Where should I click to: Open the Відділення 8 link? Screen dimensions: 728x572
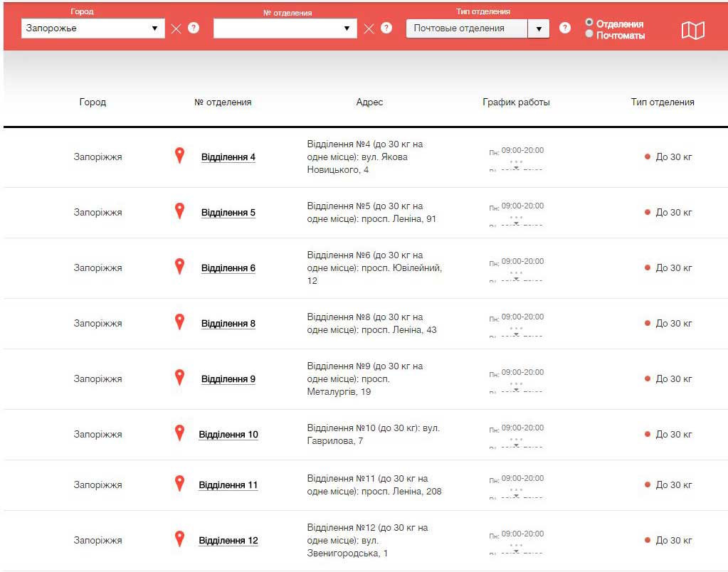coord(228,324)
